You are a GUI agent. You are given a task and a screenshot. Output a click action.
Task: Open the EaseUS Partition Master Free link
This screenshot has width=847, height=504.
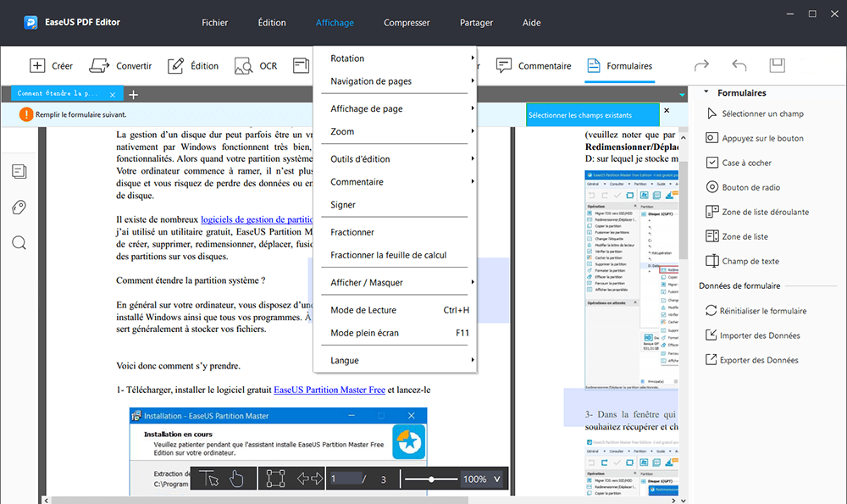point(329,390)
